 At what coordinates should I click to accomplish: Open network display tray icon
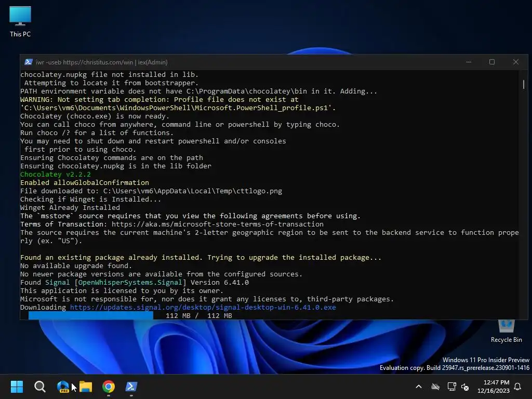coord(451,387)
